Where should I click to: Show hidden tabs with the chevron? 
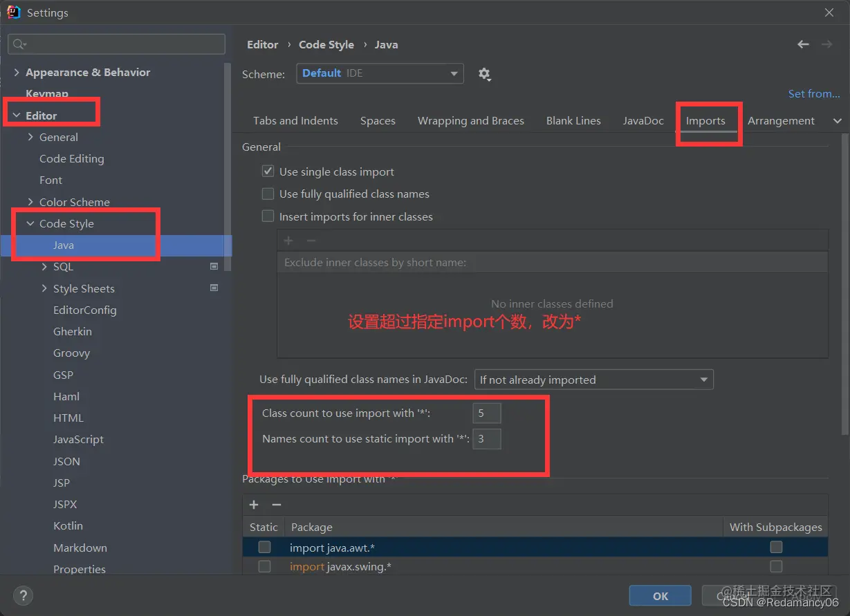click(x=838, y=121)
